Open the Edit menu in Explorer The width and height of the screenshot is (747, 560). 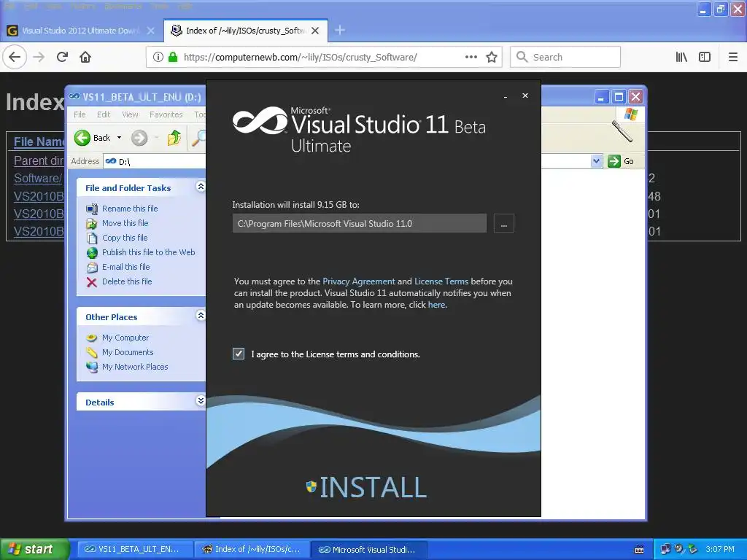click(104, 114)
